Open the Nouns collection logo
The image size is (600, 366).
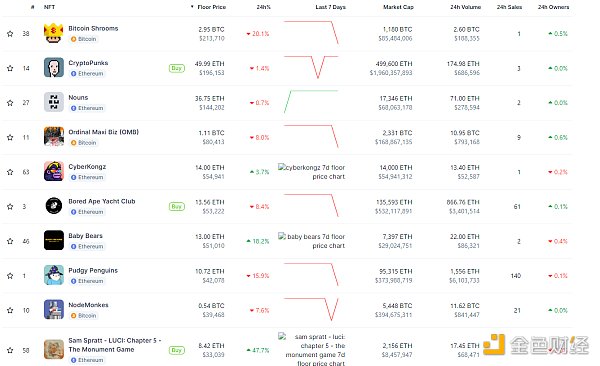54,102
